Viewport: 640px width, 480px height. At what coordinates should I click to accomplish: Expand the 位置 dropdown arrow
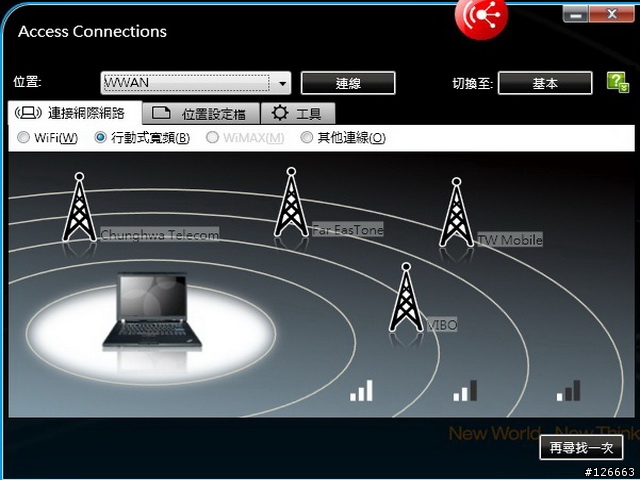tap(282, 83)
